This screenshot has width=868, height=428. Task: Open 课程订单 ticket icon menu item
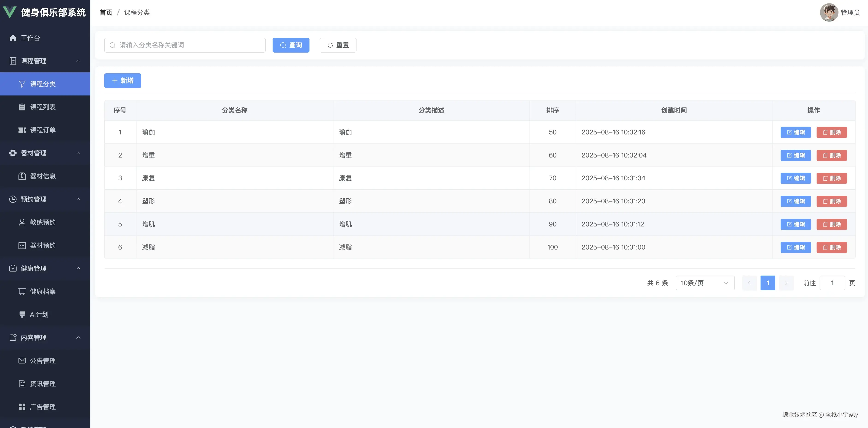42,130
